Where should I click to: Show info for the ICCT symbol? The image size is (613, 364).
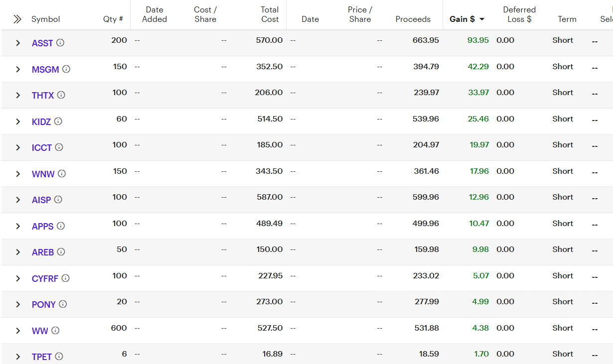(59, 147)
